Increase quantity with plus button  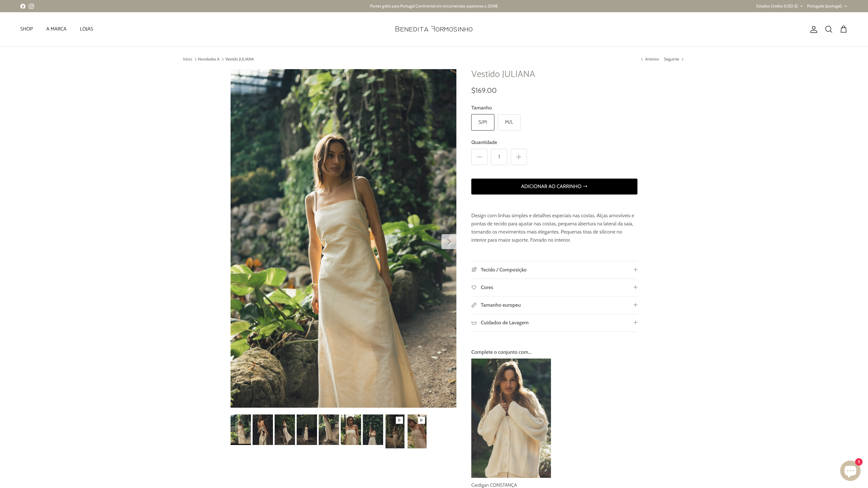(519, 157)
